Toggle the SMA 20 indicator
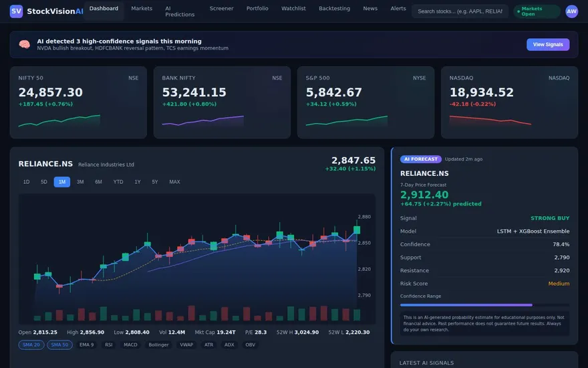 coord(31,345)
